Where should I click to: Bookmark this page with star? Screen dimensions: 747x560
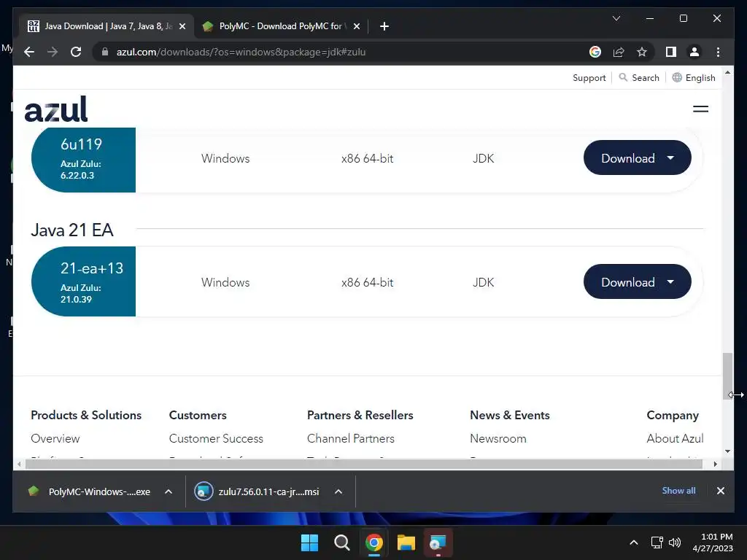click(642, 52)
